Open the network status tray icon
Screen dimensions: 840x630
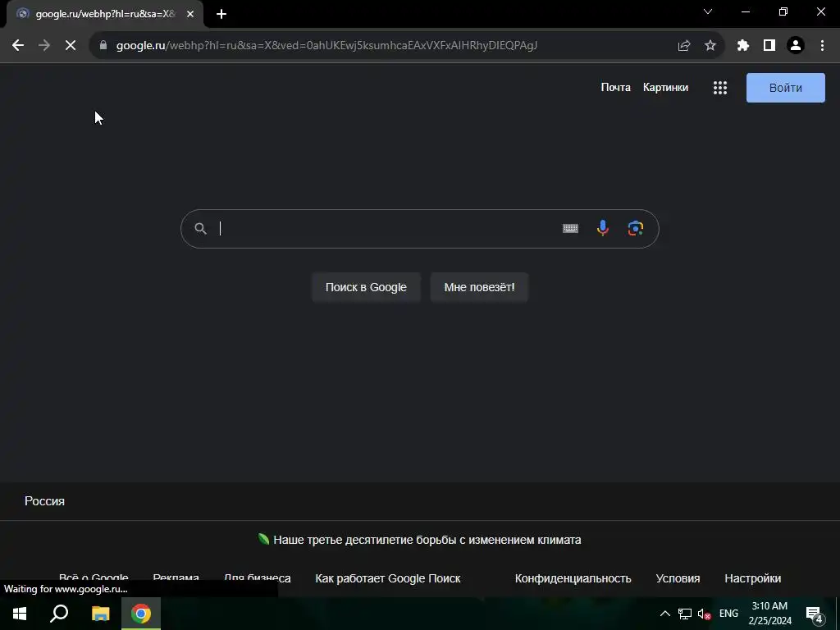pos(685,614)
